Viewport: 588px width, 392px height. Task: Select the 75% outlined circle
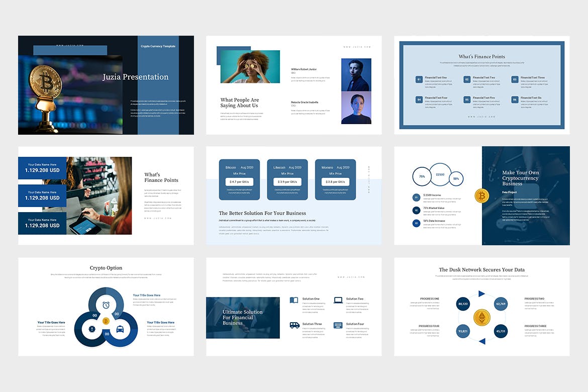pos(422,177)
